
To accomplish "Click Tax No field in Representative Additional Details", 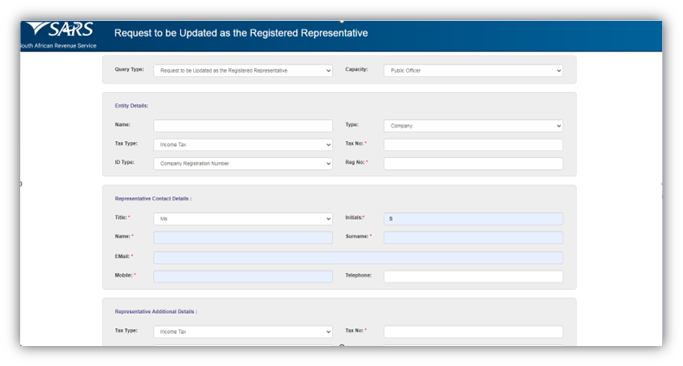I will (x=473, y=332).
